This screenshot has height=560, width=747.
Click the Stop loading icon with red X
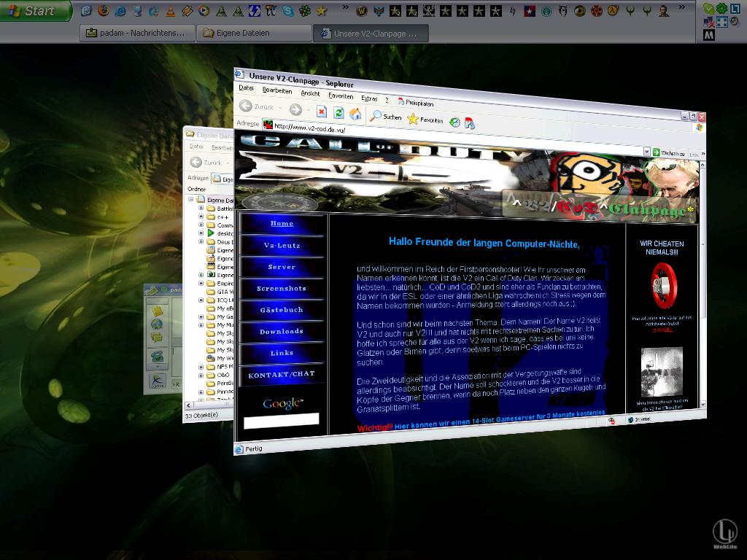322,112
